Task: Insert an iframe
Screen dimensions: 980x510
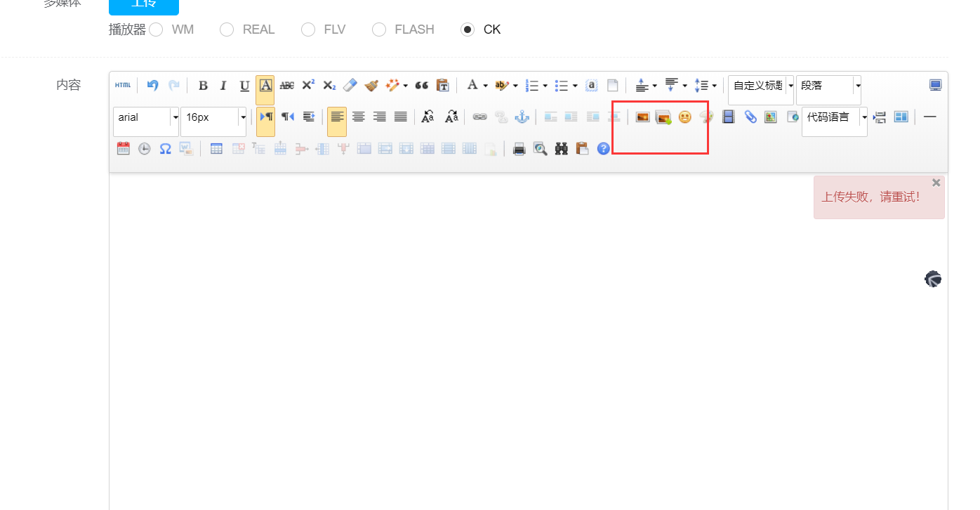Action: click(793, 117)
